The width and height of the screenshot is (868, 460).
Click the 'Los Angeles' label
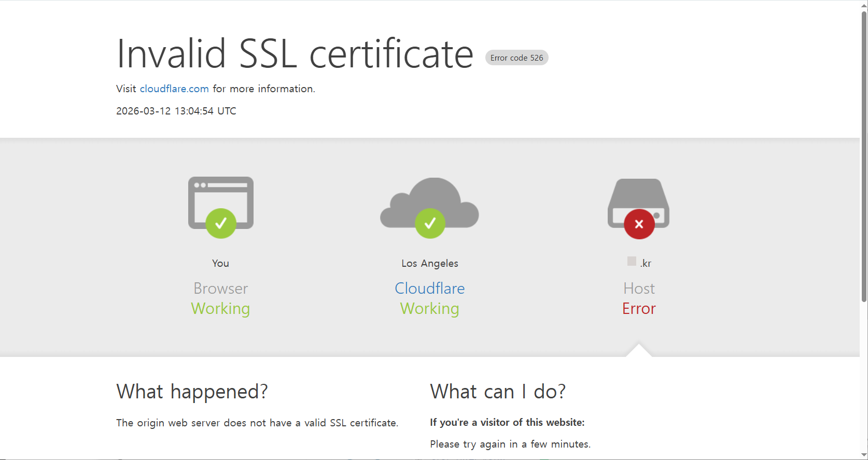(x=430, y=263)
